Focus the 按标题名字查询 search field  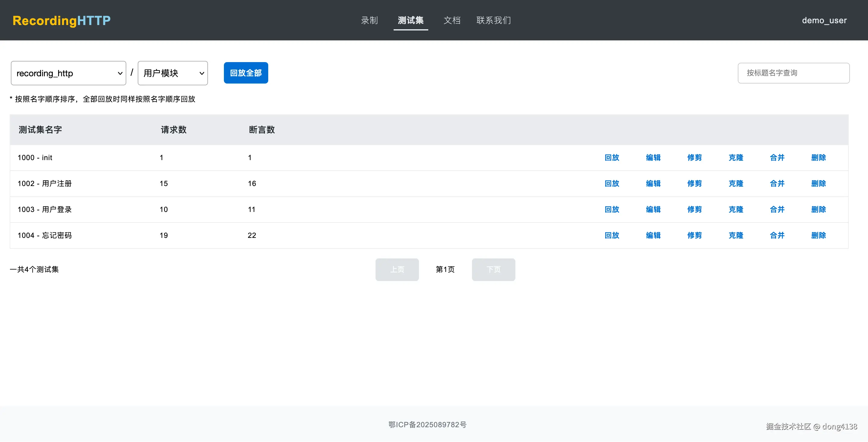click(x=793, y=73)
